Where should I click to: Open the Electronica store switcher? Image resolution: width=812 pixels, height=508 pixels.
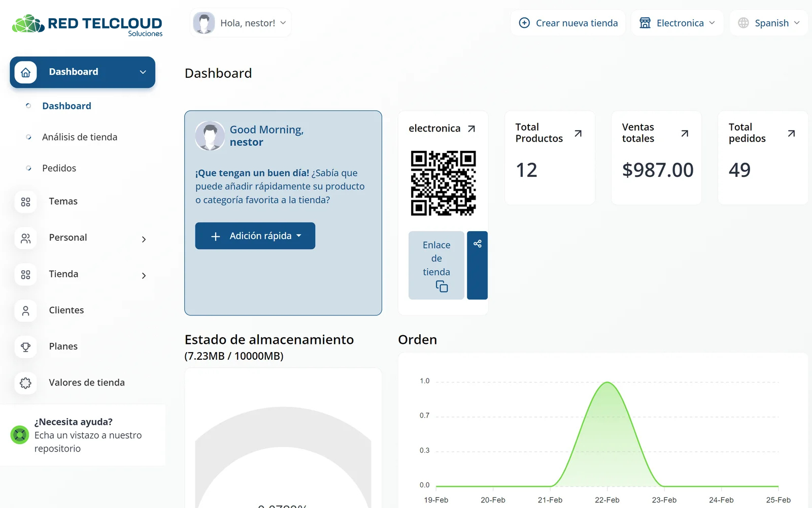pyautogui.click(x=678, y=23)
